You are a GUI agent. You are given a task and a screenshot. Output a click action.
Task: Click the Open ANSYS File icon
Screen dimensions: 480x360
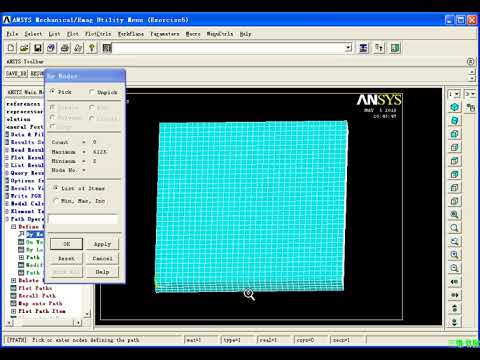click(24, 48)
